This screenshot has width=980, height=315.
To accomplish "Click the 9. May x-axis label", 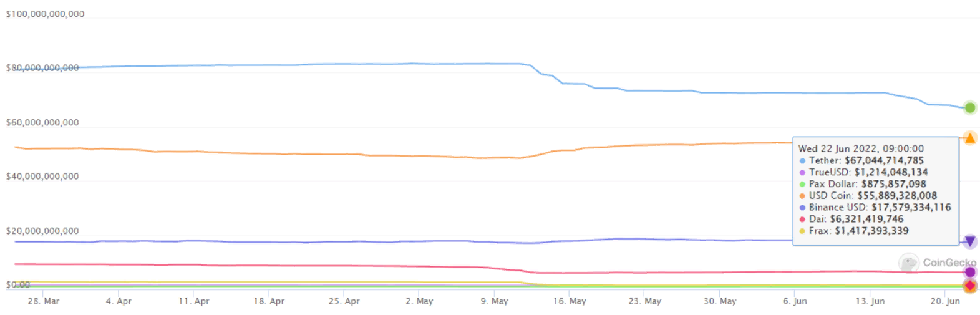I will (x=494, y=301).
